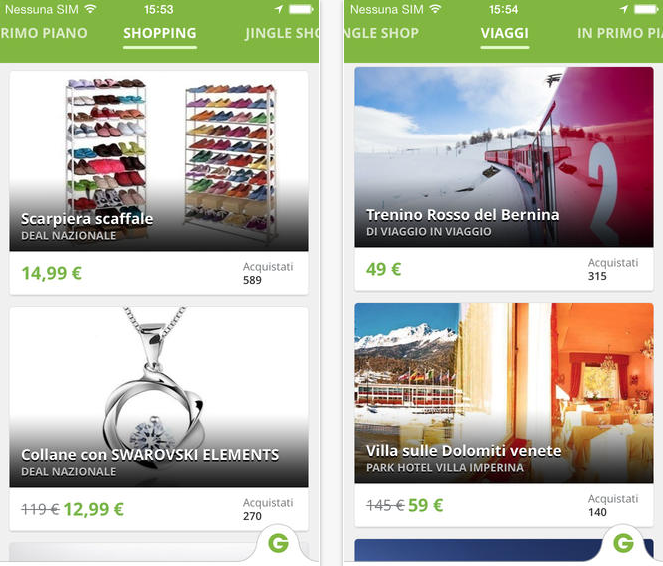Tap the 12,99 € necklace price

pyautogui.click(x=93, y=509)
